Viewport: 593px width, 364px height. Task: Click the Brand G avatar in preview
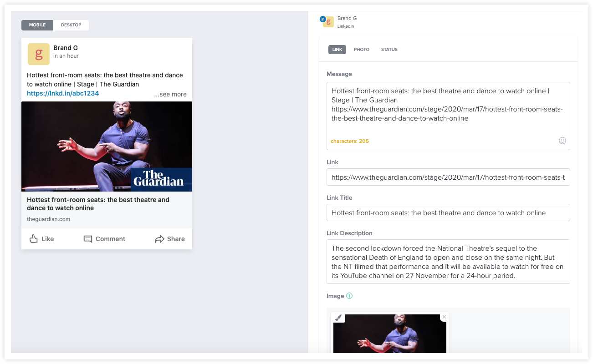pyautogui.click(x=39, y=54)
